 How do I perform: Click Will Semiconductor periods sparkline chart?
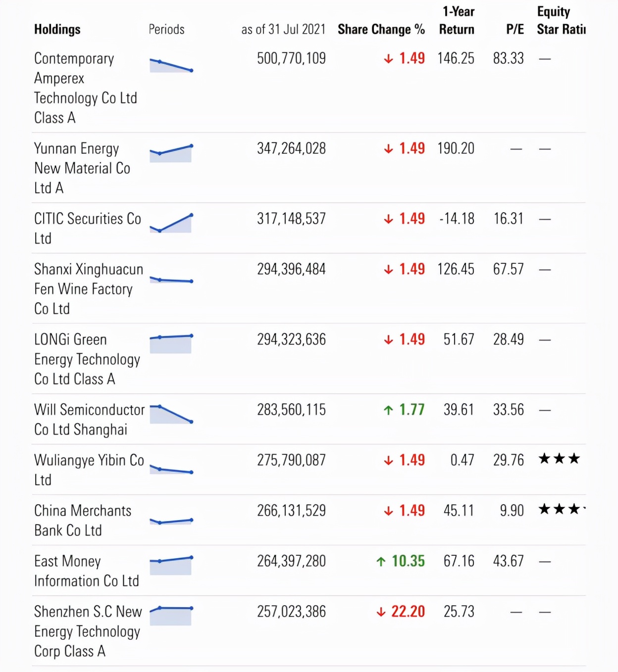(171, 414)
